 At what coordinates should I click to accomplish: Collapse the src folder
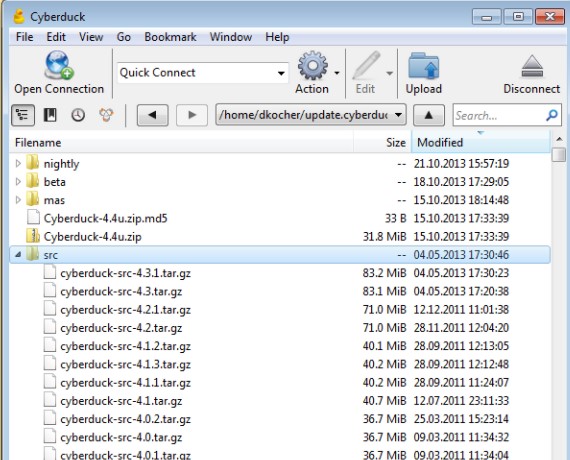coord(18,255)
